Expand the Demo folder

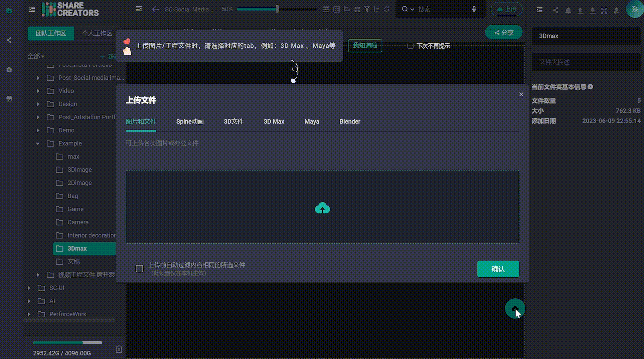click(38, 130)
